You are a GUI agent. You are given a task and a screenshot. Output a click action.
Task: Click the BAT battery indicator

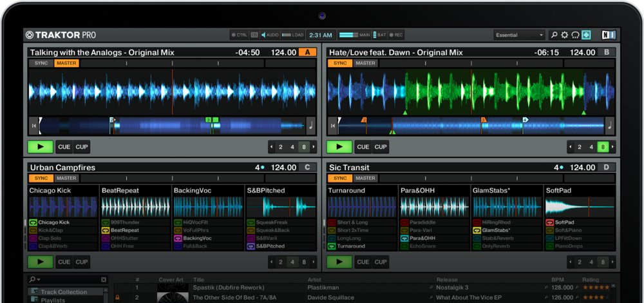[x=380, y=35]
